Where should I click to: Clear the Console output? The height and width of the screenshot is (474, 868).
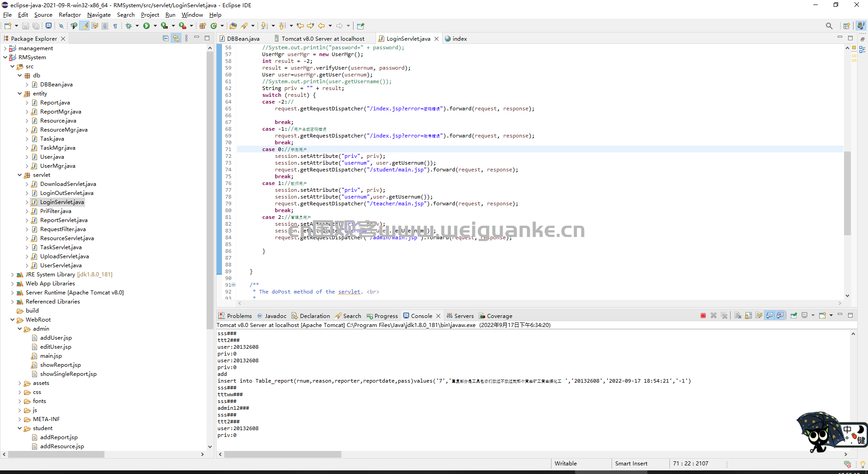(x=738, y=316)
